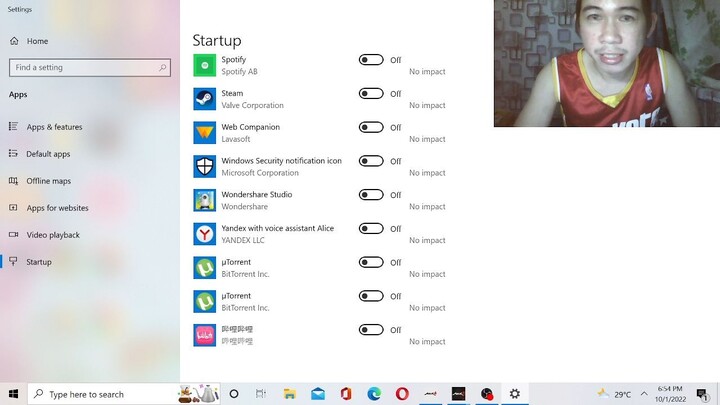Click the Spotify app icon
This screenshot has height=405, width=720.
pos(204,65)
